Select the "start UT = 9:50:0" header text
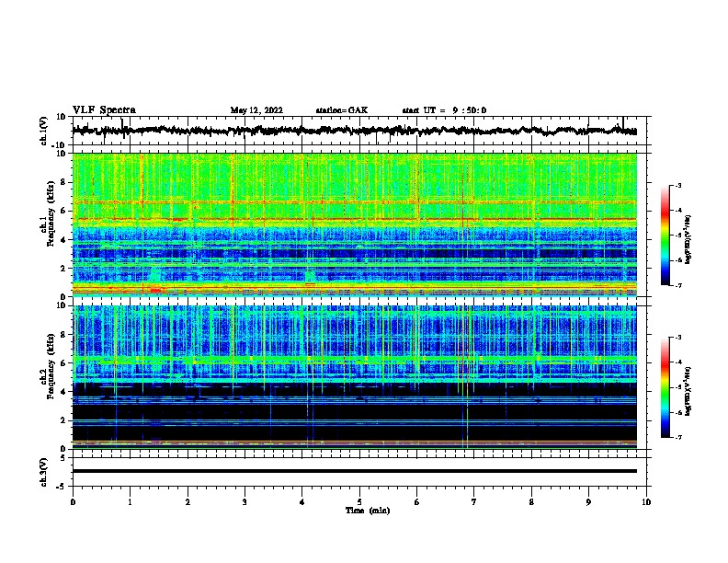 point(444,110)
